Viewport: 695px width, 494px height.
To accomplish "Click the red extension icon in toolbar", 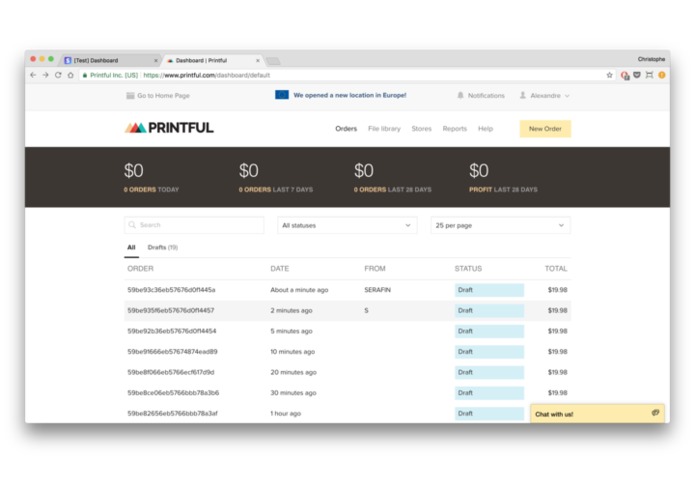I will point(625,76).
